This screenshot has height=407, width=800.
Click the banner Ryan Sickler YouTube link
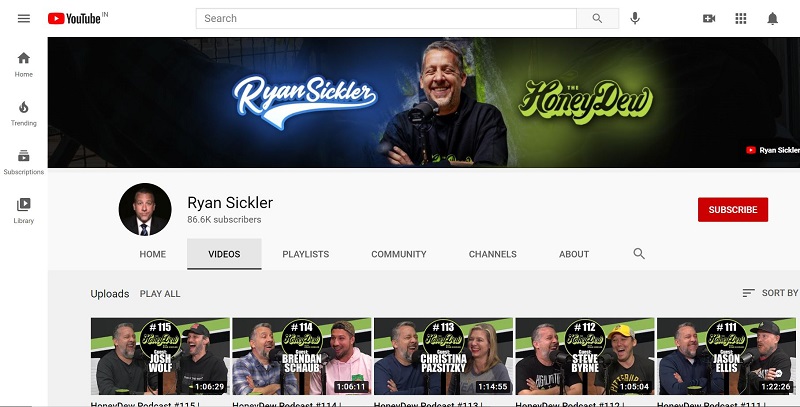[x=771, y=150]
